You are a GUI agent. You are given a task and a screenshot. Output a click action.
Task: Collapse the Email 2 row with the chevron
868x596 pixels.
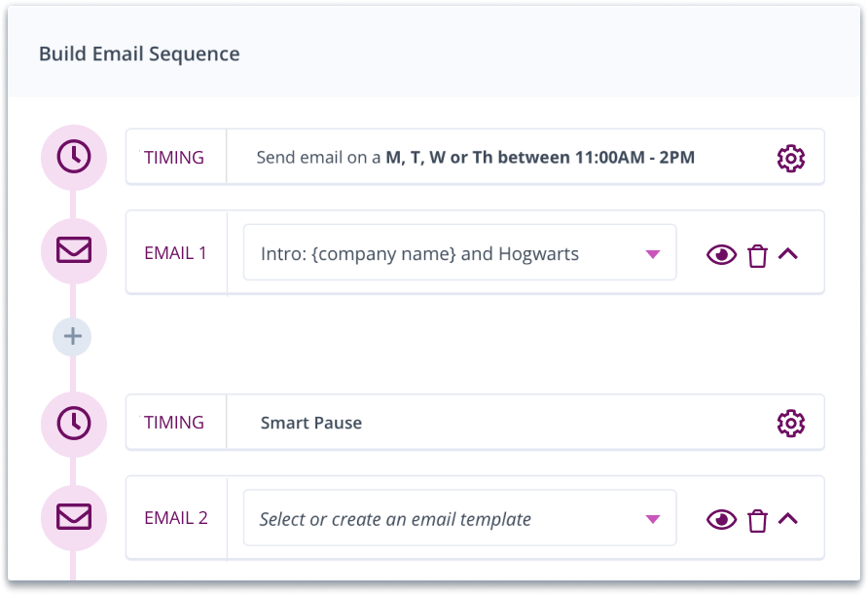(x=788, y=519)
